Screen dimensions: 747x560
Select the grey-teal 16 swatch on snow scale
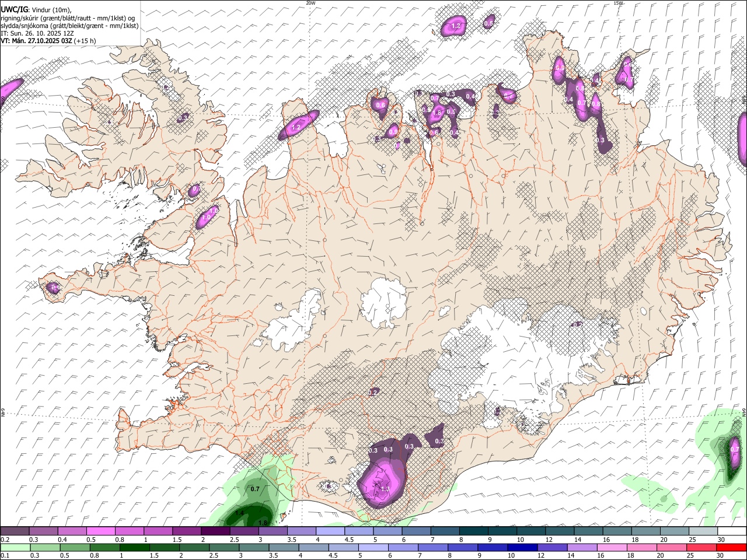(x=617, y=531)
